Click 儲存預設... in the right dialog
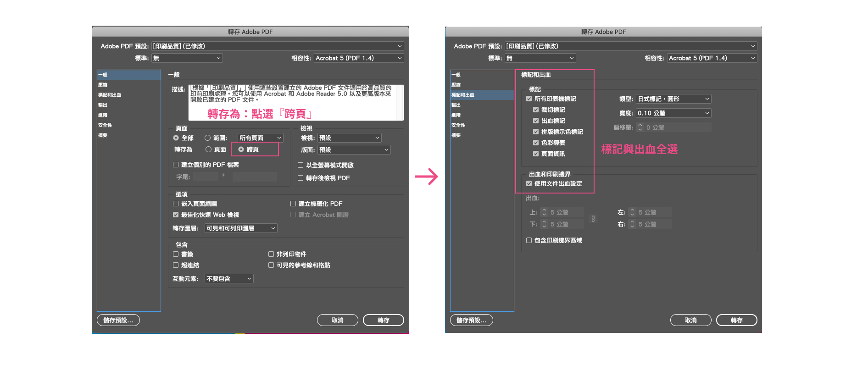 (x=471, y=320)
